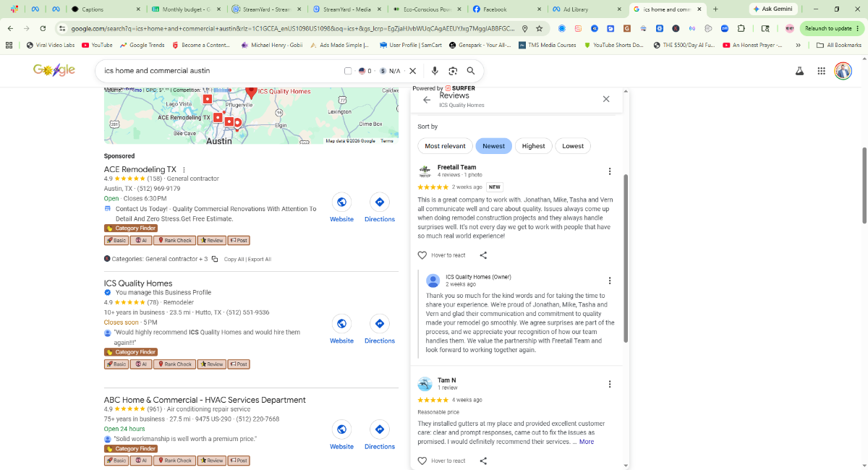Get directions to ABC Home & Commercial
The width and height of the screenshot is (868, 470).
(380, 430)
